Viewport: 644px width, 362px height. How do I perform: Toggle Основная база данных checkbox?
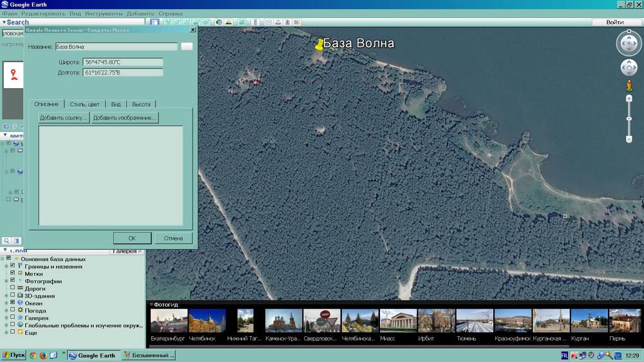point(8,258)
